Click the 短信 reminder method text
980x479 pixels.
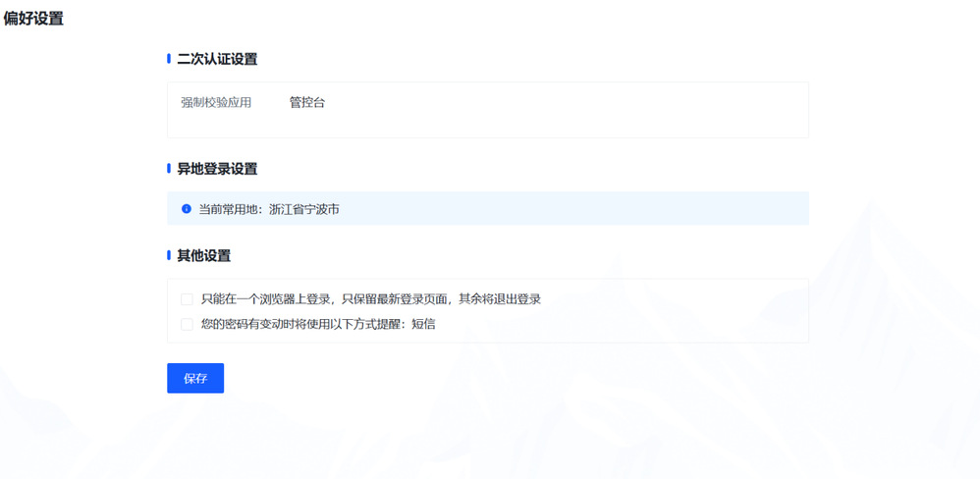tap(423, 324)
